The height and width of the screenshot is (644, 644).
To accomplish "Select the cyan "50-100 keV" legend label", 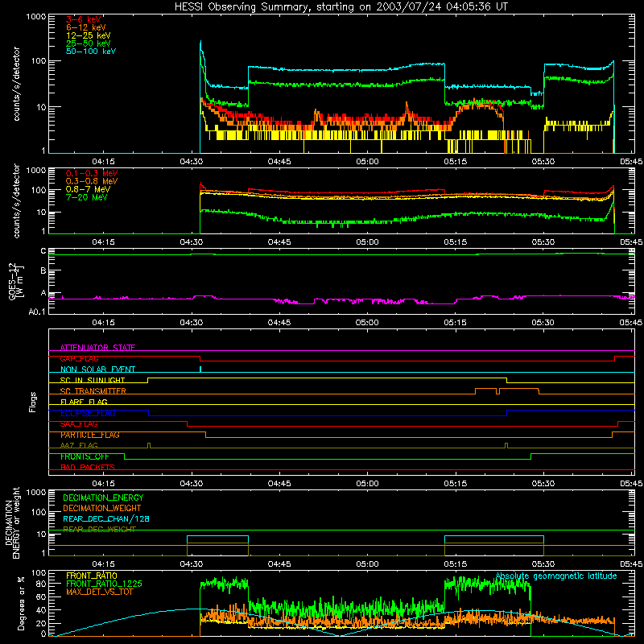I will click(91, 52).
